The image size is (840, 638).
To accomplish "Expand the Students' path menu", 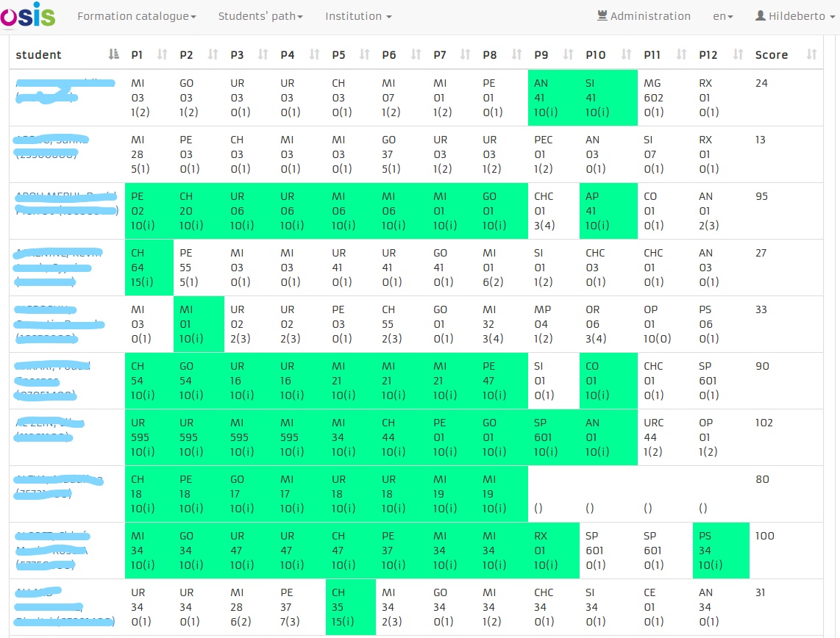I will 260,16.
